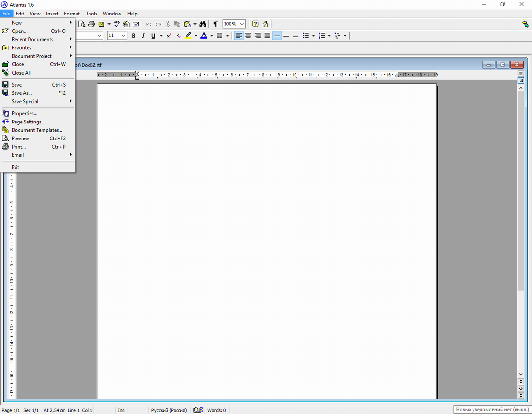Expand the bulleted list style dropdown arrow
The width and height of the screenshot is (532, 414).
313,36
